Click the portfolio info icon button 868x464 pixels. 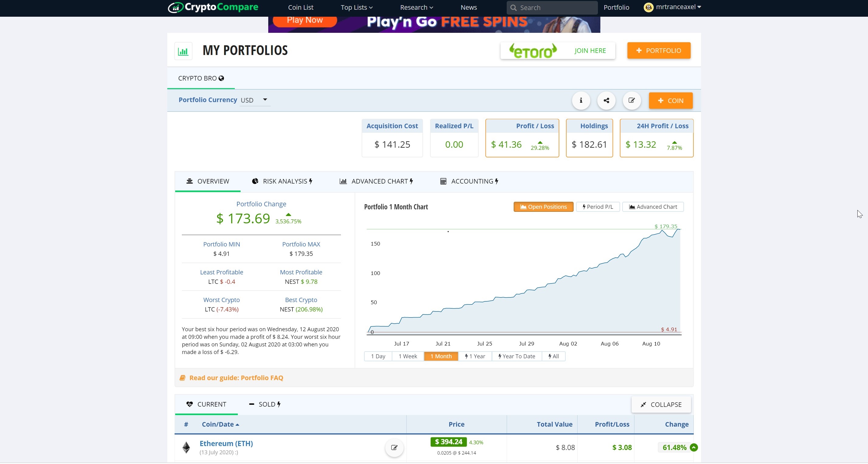click(581, 100)
